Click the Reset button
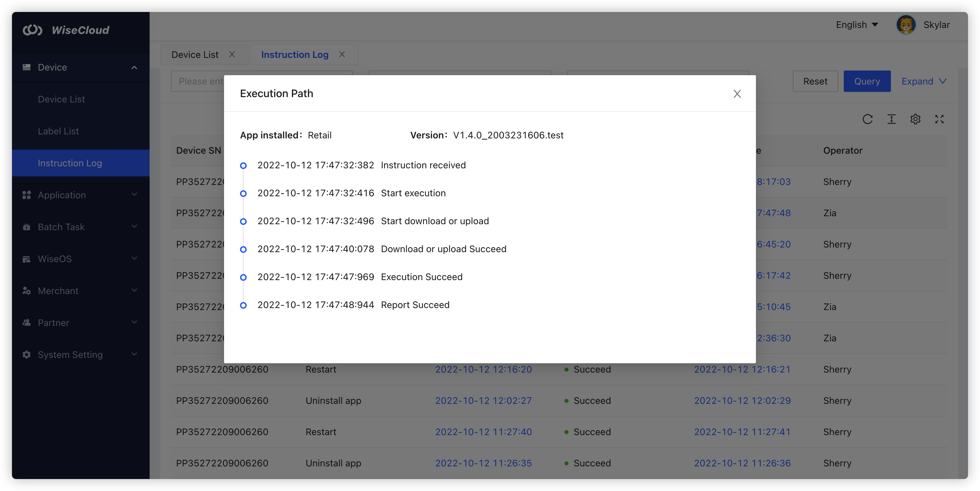This screenshot has height=491, width=980. point(815,81)
